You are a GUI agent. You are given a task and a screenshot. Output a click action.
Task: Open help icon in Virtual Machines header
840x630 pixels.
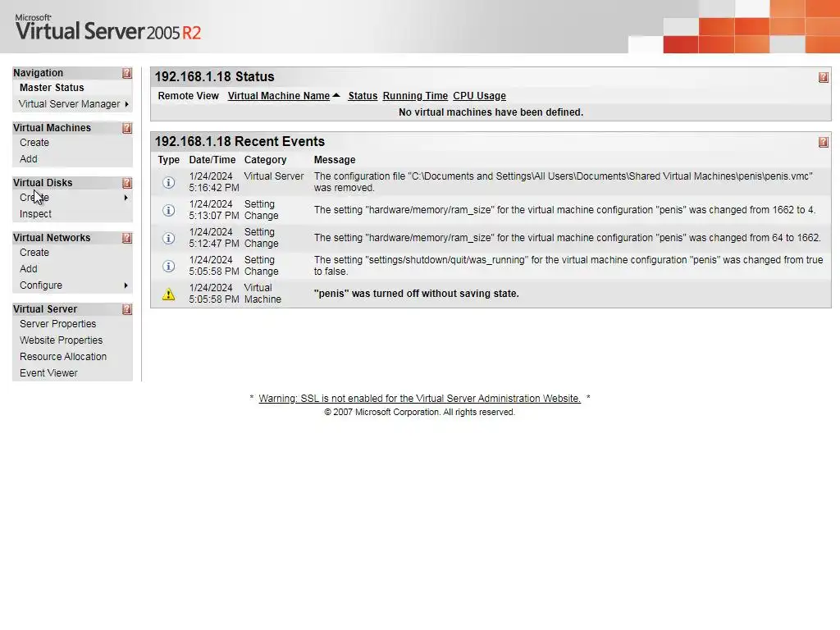127,128
